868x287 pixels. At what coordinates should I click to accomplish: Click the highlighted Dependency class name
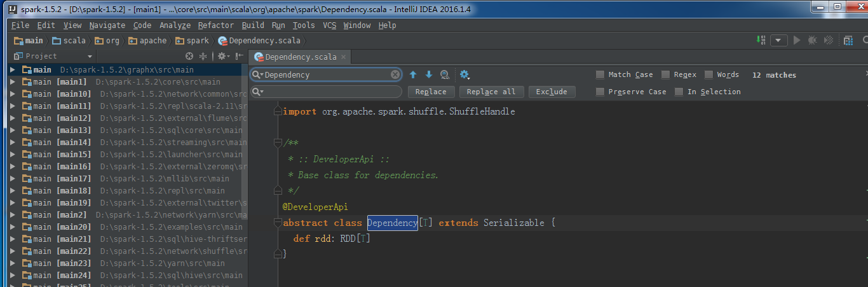pyautogui.click(x=392, y=223)
